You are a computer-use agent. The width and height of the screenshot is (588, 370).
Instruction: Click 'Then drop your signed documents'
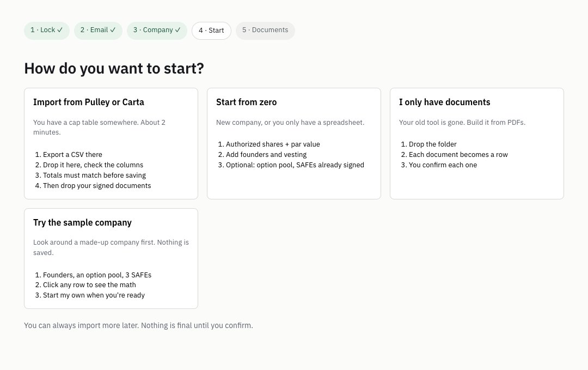[x=97, y=186]
